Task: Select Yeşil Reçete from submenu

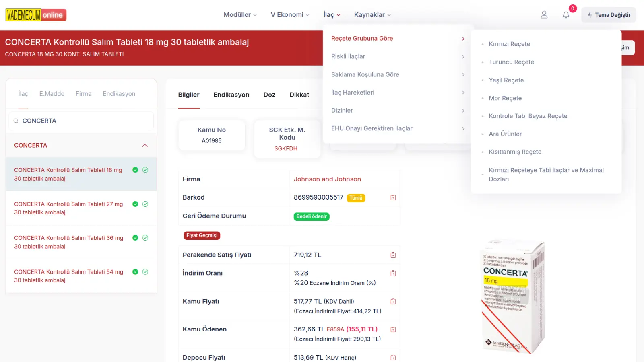Action: tap(506, 80)
